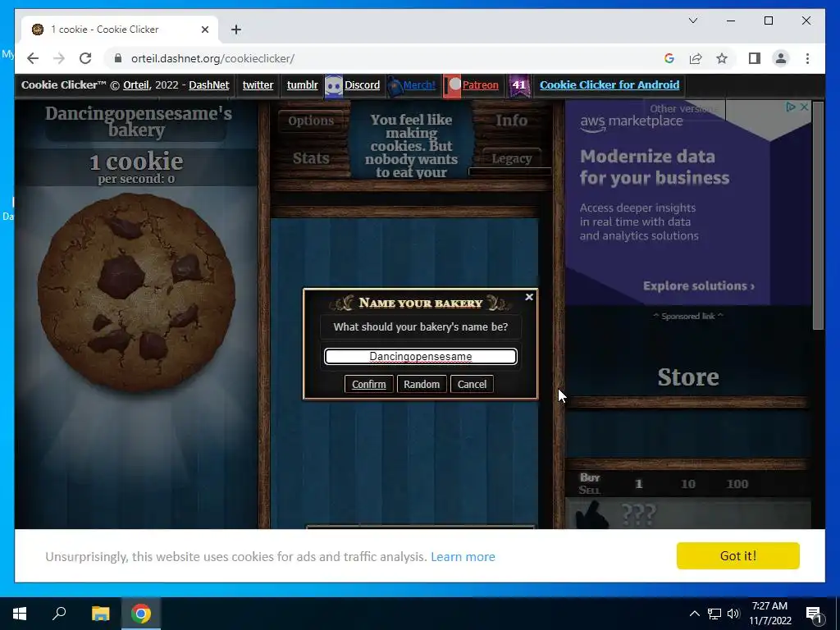This screenshot has width=840, height=630.
Task: Open Chrome profile avatar
Action: (781, 58)
